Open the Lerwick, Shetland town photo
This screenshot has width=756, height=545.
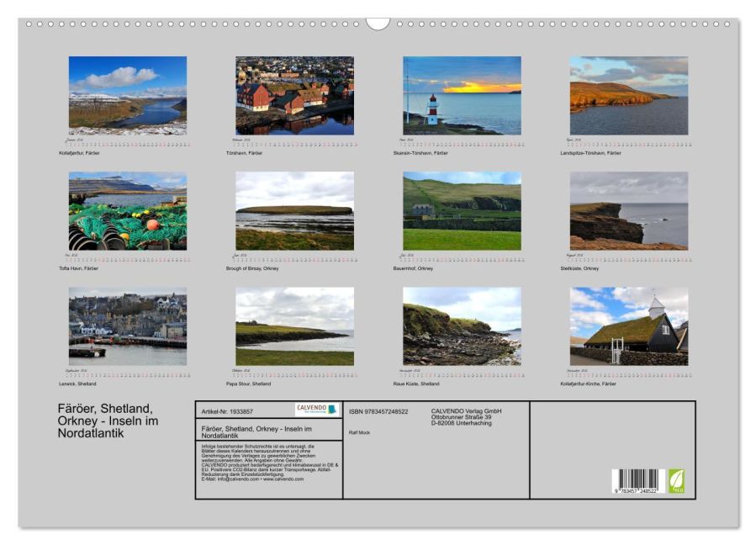[x=128, y=326]
